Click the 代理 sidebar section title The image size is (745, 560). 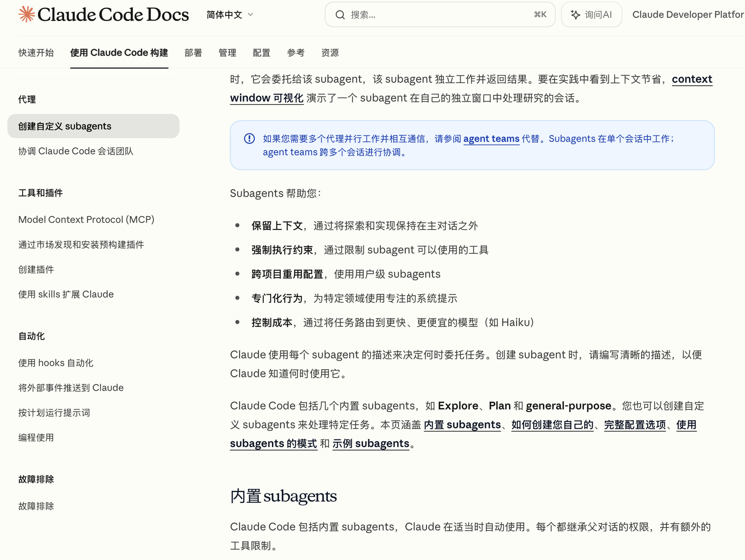(27, 99)
